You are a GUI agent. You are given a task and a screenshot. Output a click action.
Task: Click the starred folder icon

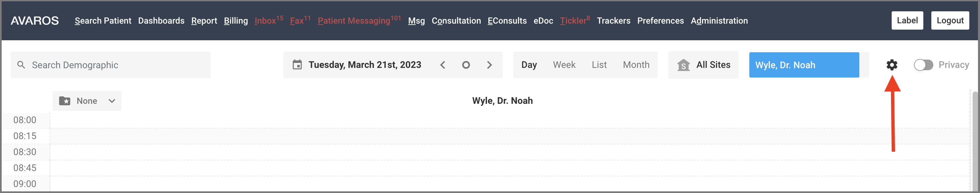point(65,101)
